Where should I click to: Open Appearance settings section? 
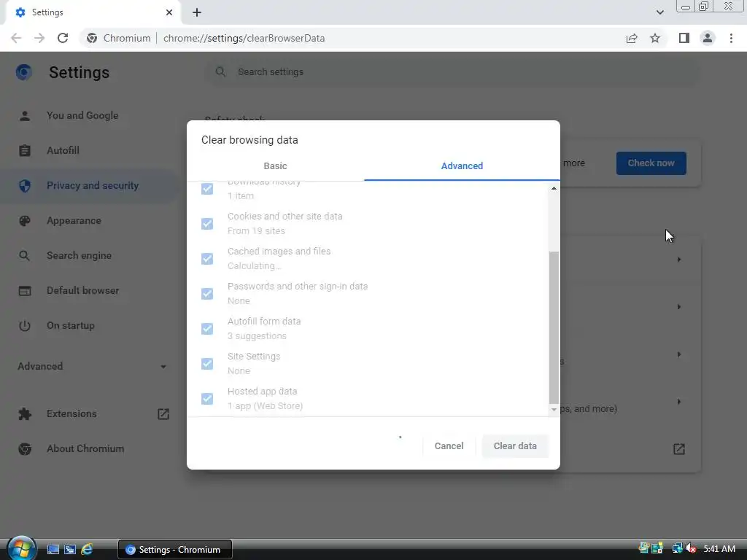(74, 221)
